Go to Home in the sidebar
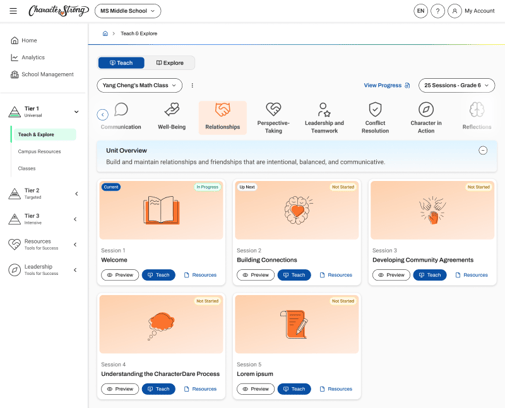The image size is (505, 408). 24,40
